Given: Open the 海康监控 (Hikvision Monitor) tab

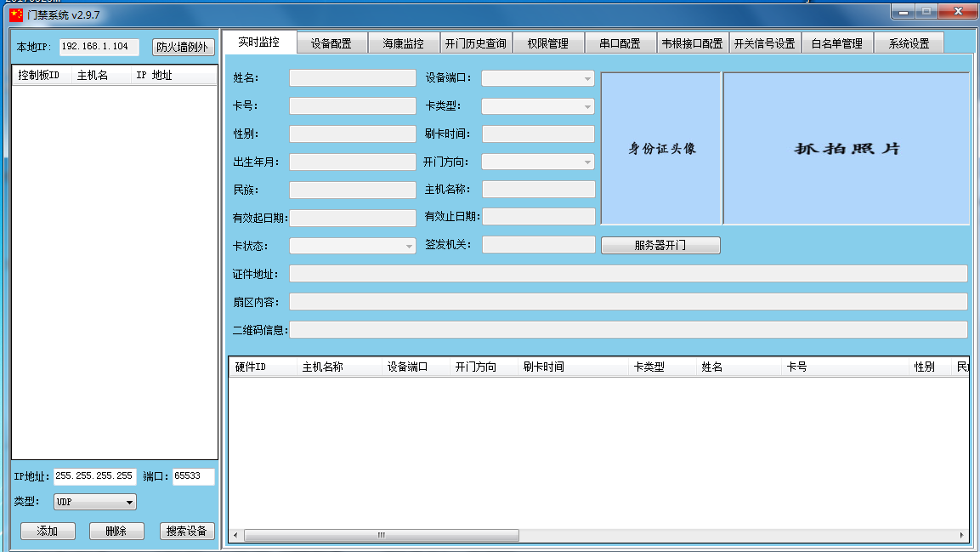Looking at the screenshot, I should (x=403, y=42).
